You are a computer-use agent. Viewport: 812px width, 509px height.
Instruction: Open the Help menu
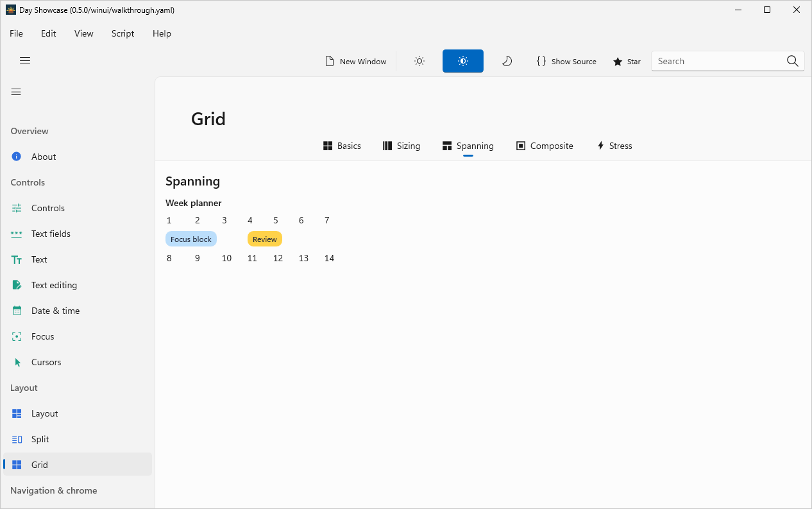162,33
